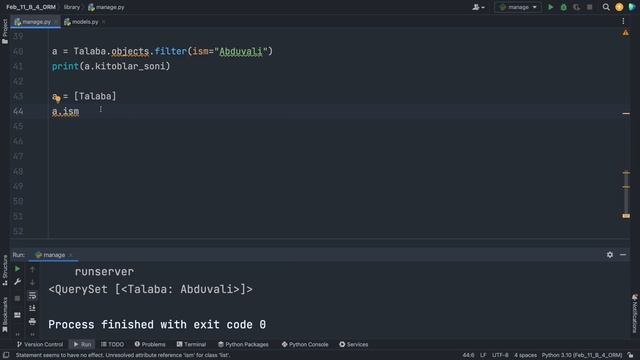Change the file encoding UTF-8 in status bar
Viewport: 640px width, 360px height.
pyautogui.click(x=500, y=355)
